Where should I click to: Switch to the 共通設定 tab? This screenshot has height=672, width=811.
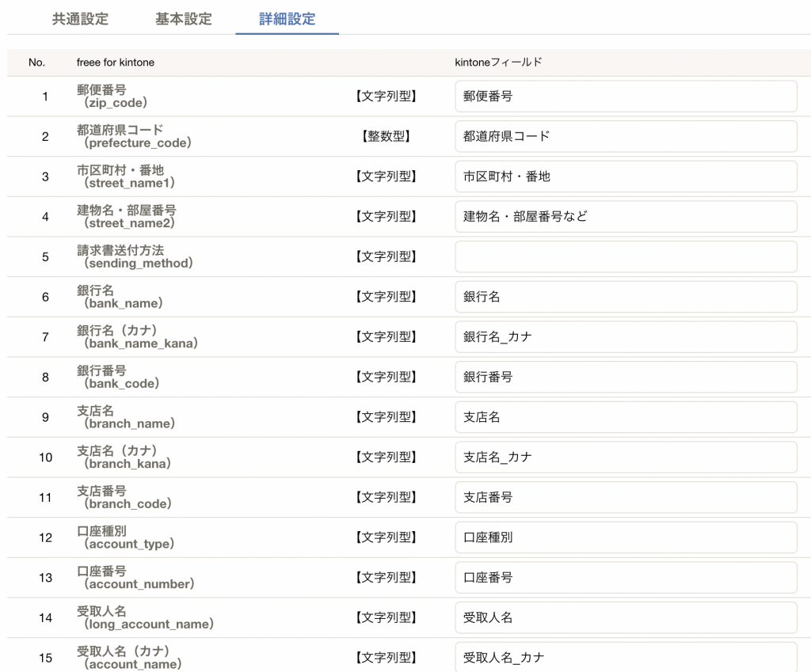pyautogui.click(x=80, y=19)
